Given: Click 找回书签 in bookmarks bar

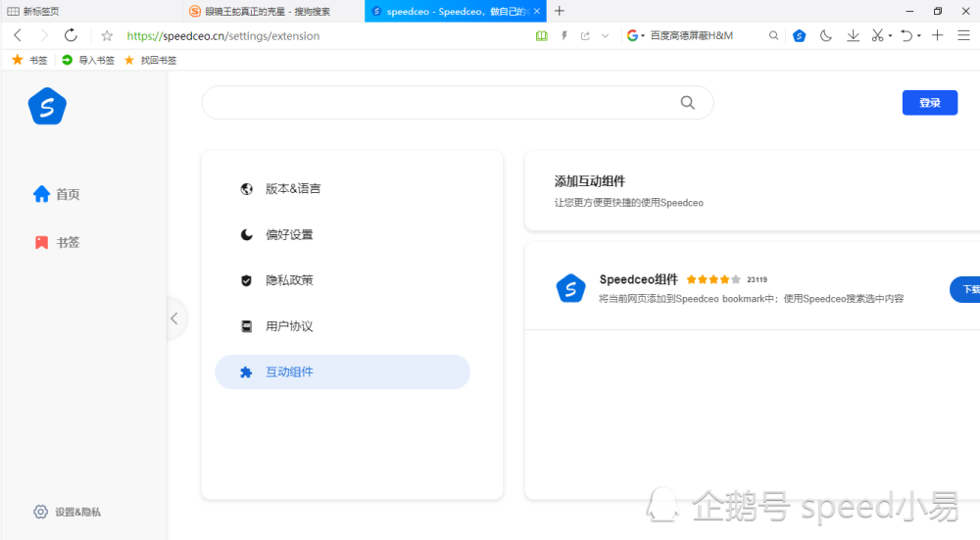Looking at the screenshot, I should coord(150,60).
